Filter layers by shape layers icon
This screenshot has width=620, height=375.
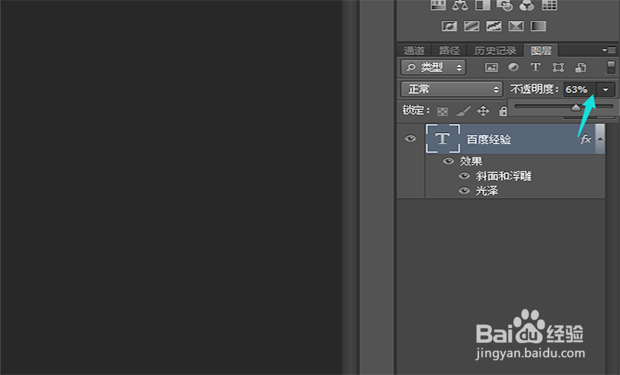coord(558,68)
